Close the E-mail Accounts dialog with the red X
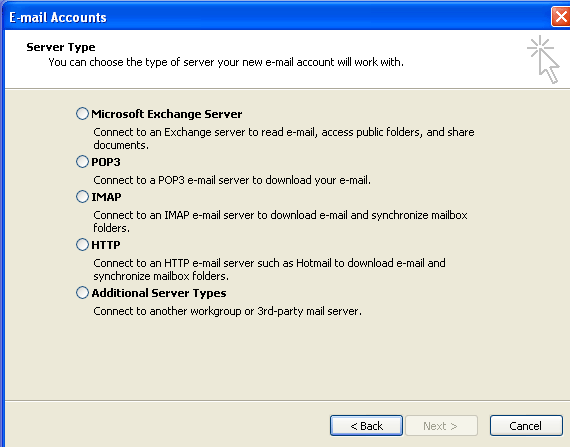 [x=560, y=17]
